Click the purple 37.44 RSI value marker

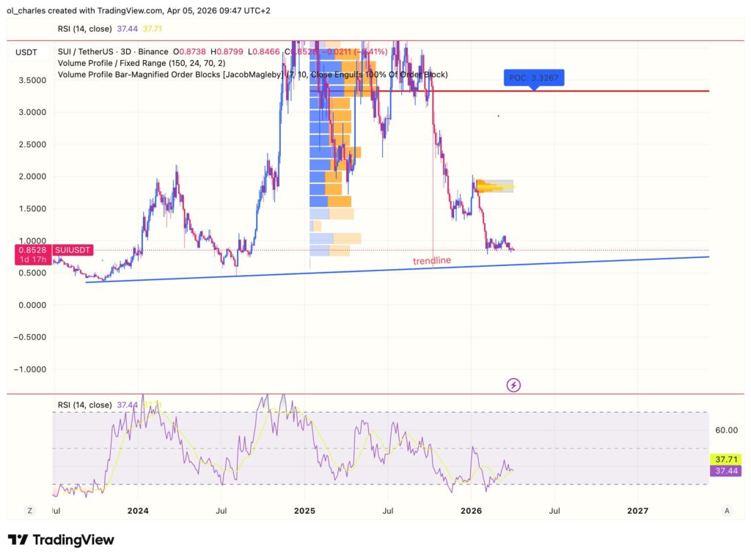725,471
